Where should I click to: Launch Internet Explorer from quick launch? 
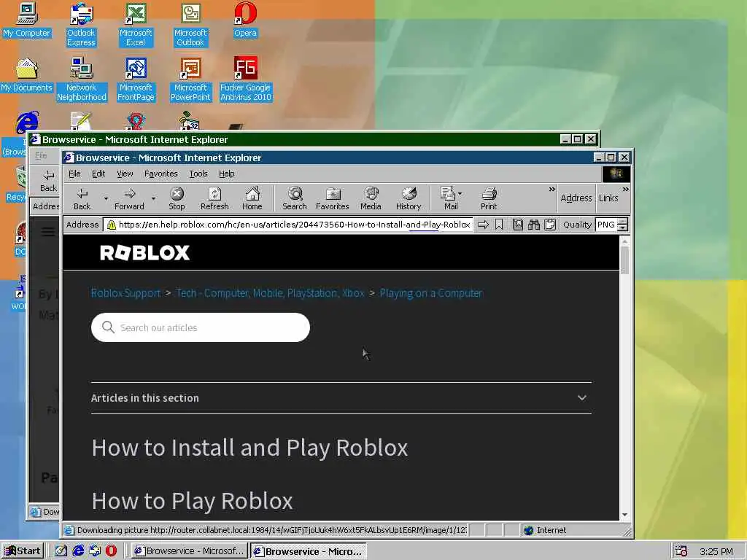click(x=78, y=551)
